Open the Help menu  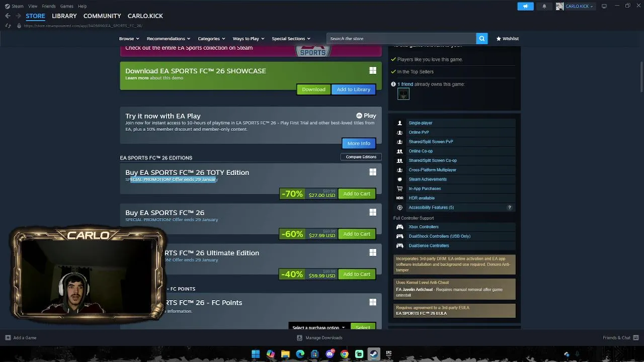coord(83,6)
